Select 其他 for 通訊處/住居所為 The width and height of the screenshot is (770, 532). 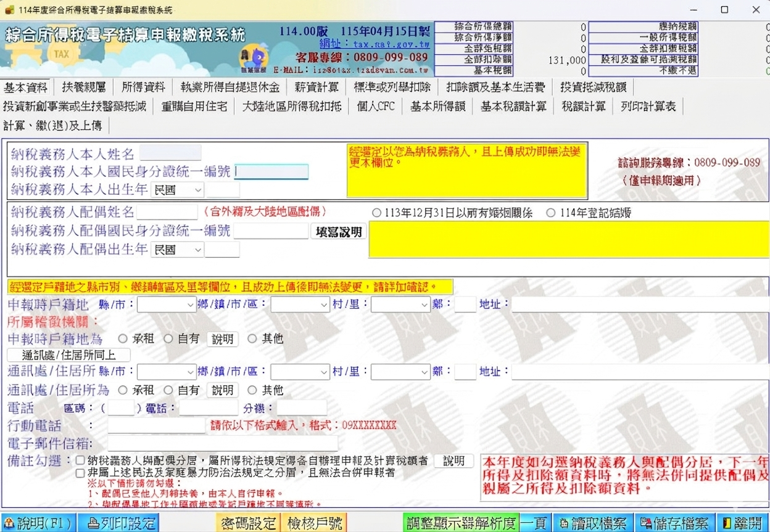point(252,390)
